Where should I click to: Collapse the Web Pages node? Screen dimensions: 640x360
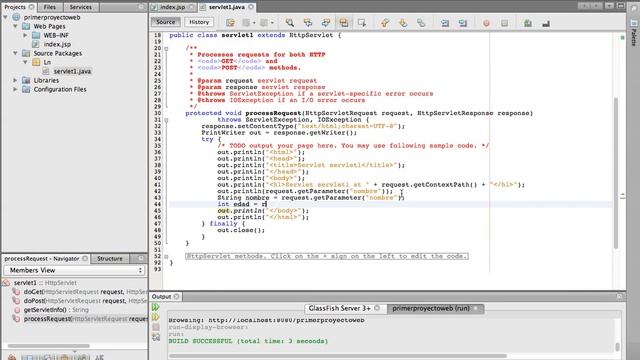(x=16, y=26)
